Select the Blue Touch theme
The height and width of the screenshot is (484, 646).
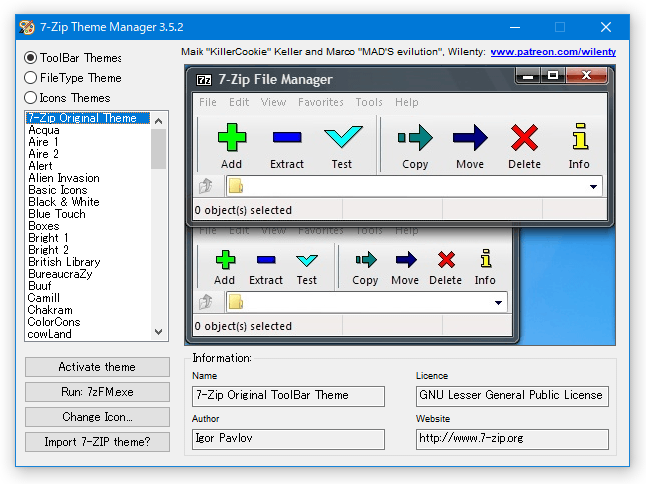(x=88, y=214)
